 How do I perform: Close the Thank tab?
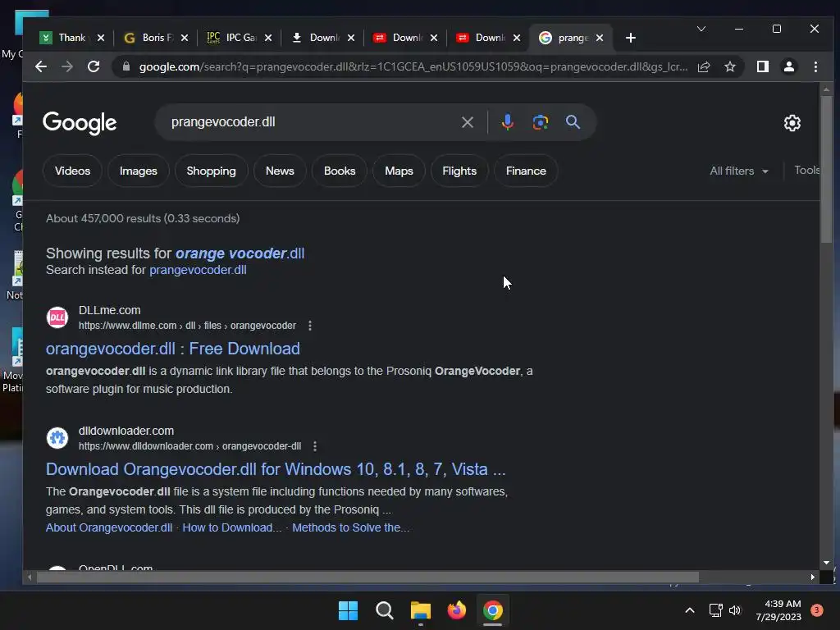pyautogui.click(x=101, y=38)
